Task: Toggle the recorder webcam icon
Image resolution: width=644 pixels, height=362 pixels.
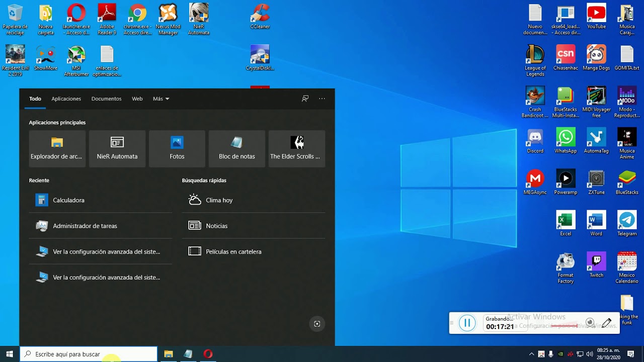Action: (590, 322)
